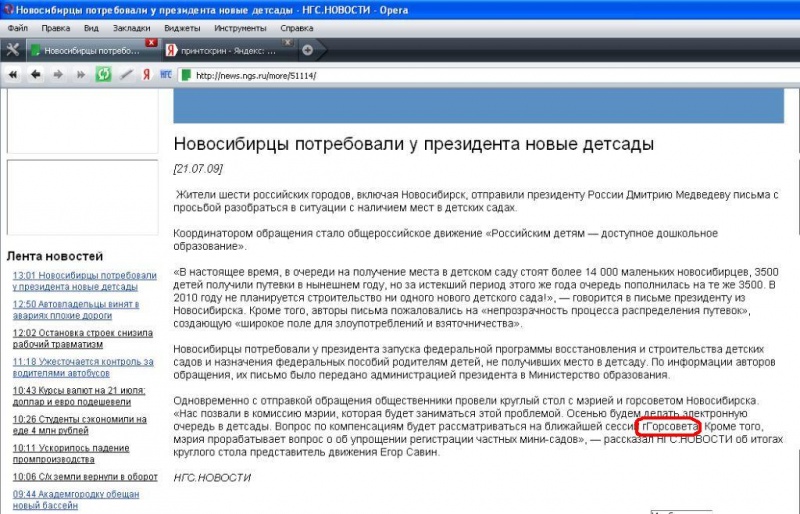Open link Студенты сэкономили на еде

[x=80, y=425]
